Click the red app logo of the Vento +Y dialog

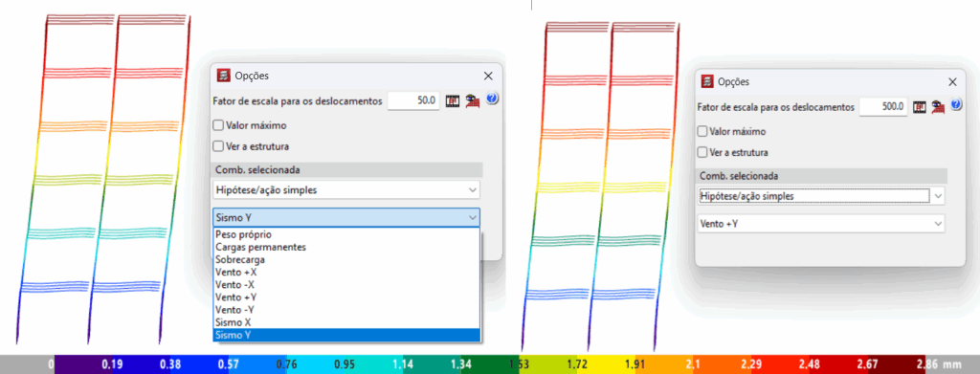tap(707, 81)
